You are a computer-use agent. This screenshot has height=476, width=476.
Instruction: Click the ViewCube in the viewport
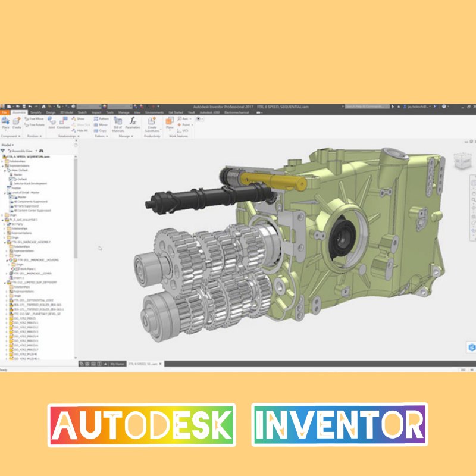click(462, 160)
